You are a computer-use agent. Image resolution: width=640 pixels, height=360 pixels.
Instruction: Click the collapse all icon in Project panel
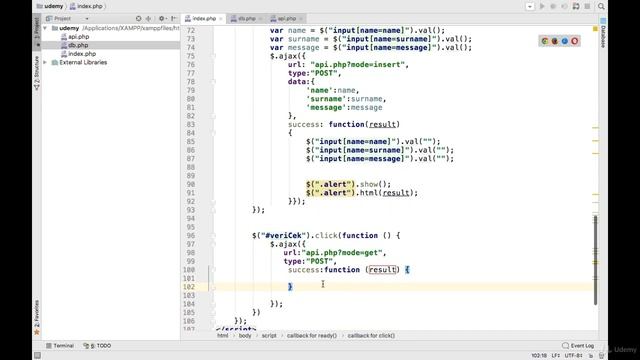[149, 18]
